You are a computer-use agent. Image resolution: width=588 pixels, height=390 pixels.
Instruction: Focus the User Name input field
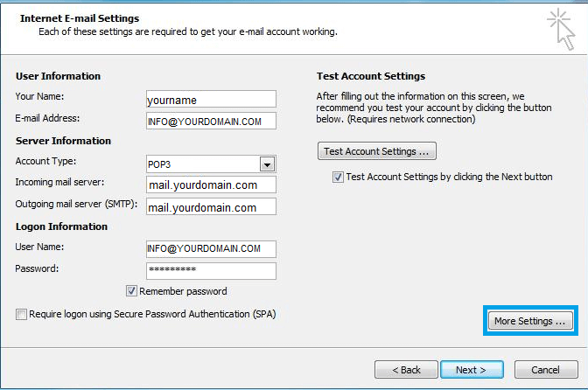tap(211, 249)
